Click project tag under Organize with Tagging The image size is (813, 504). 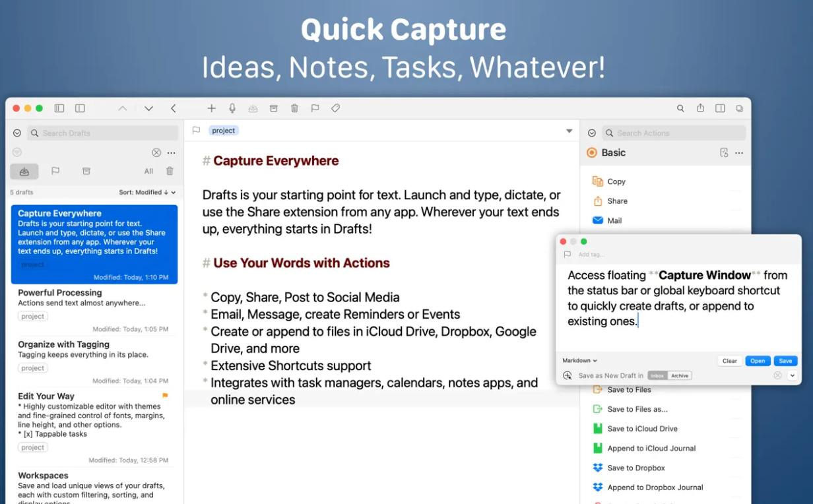[33, 368]
